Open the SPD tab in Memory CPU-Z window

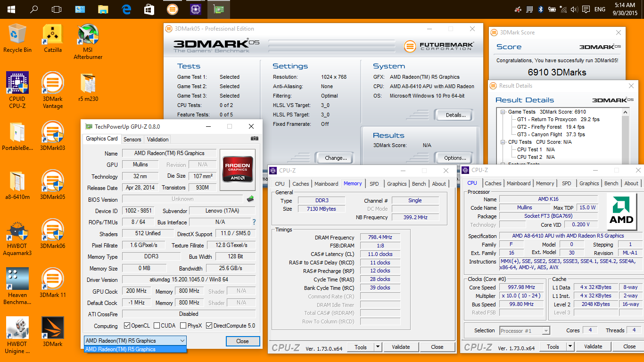coord(374,184)
